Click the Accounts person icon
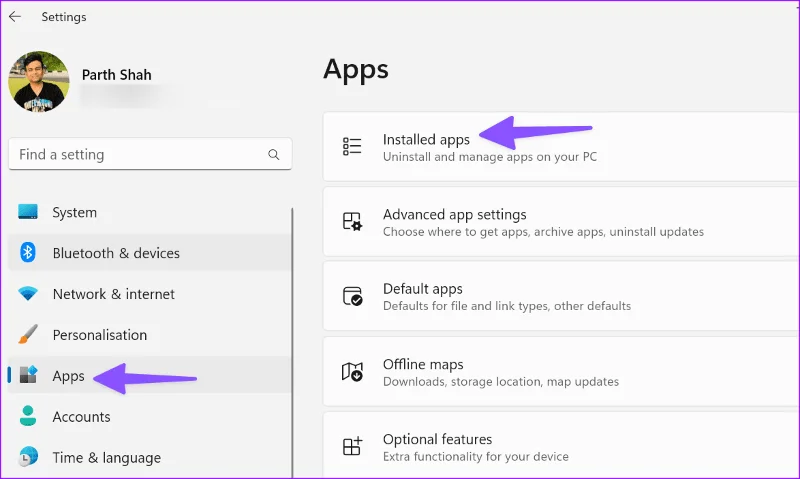Screen dimensions: 800x479 click(x=28, y=416)
